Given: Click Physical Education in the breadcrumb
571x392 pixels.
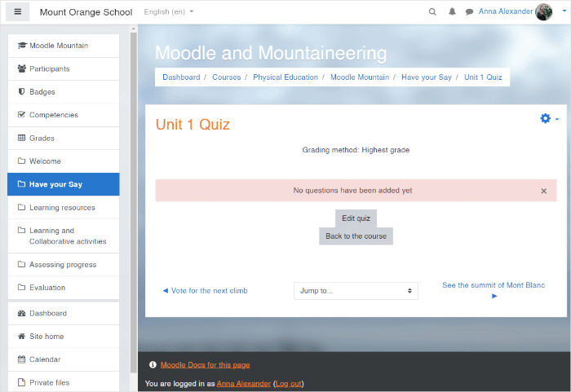Looking at the screenshot, I should click(285, 77).
